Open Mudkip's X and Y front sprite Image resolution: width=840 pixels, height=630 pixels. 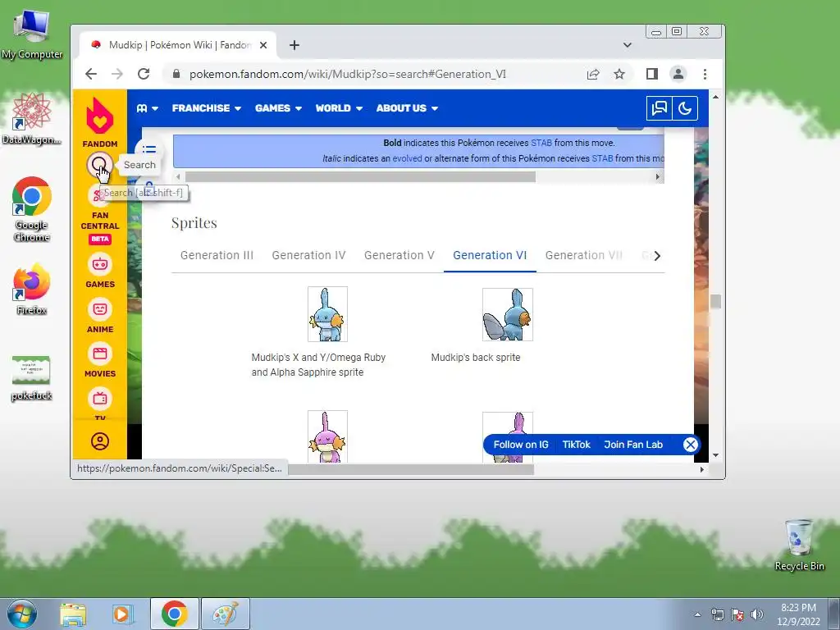click(x=327, y=314)
